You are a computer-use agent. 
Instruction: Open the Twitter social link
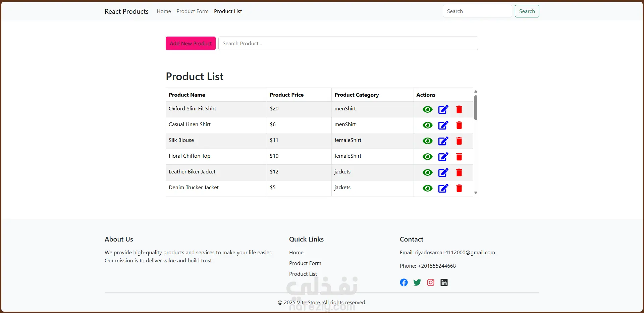[417, 282]
